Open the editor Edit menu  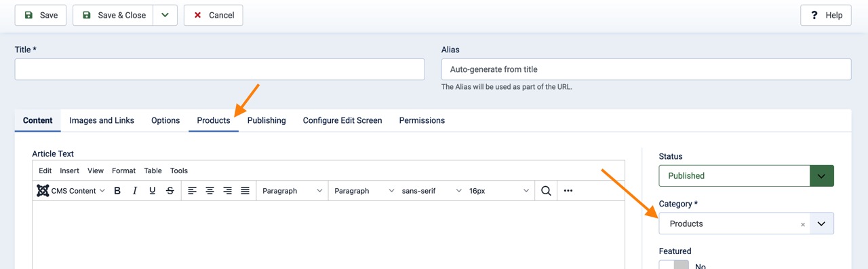tap(45, 171)
